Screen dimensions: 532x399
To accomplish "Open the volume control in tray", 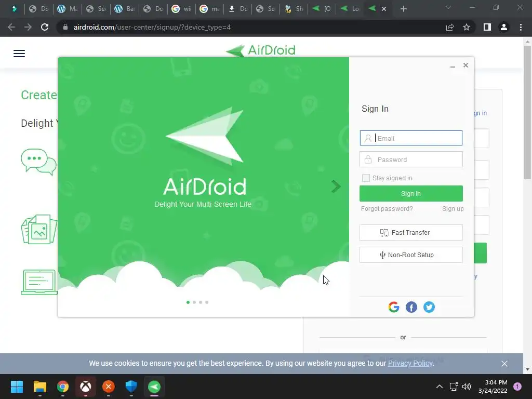I will (x=467, y=387).
